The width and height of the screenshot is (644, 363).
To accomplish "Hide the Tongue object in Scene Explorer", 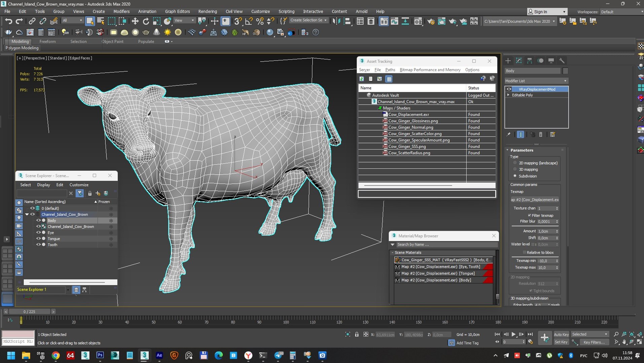I will pyautogui.click(x=38, y=239).
